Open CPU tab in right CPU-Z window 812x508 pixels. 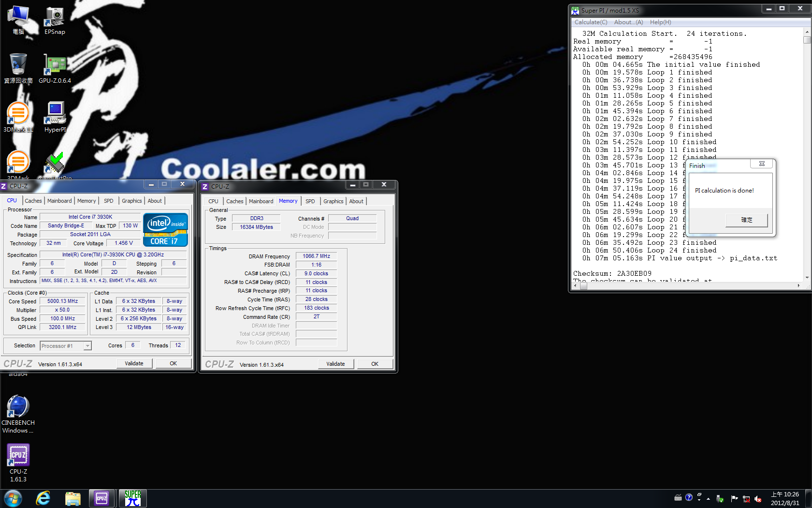point(213,201)
